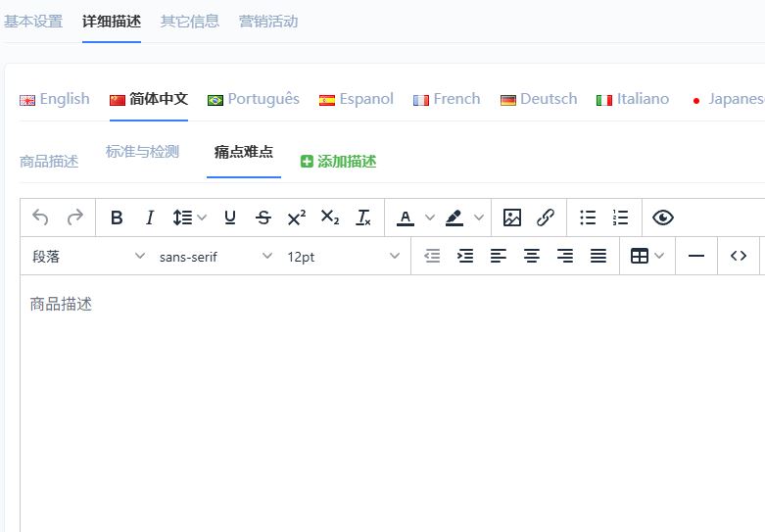Select the 痛点难点 description tab
The height and width of the screenshot is (532, 765).
click(x=244, y=152)
